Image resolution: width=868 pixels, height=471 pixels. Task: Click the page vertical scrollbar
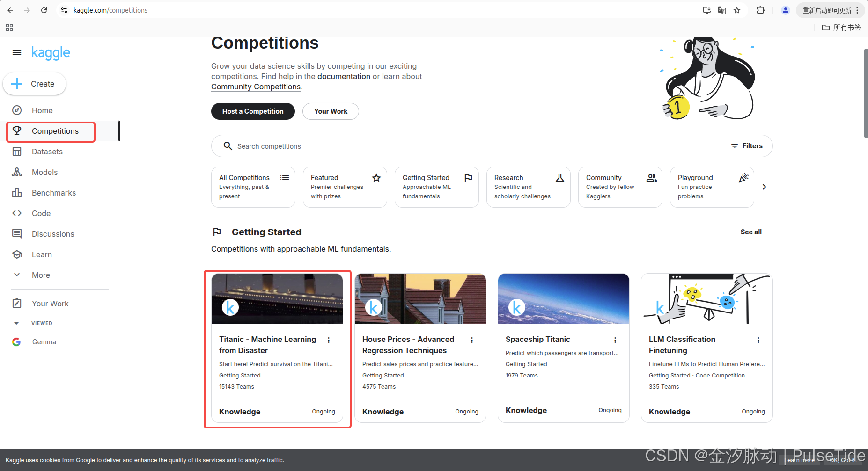866,94
